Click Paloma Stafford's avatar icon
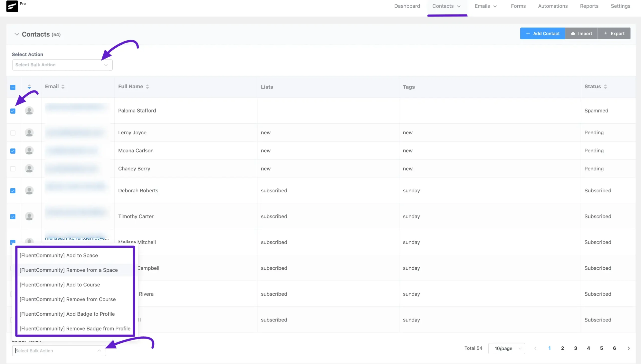 pyautogui.click(x=29, y=110)
